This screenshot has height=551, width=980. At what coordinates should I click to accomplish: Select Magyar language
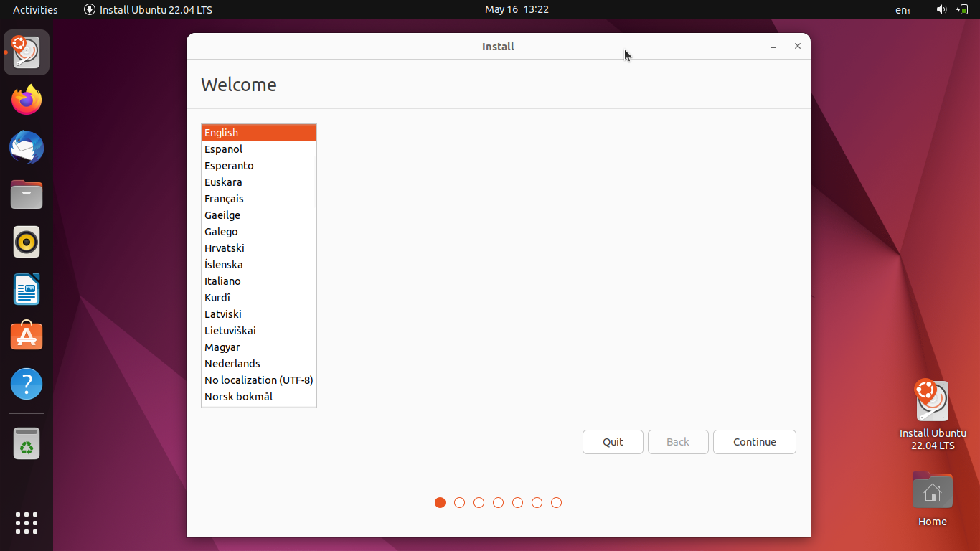[x=259, y=347]
